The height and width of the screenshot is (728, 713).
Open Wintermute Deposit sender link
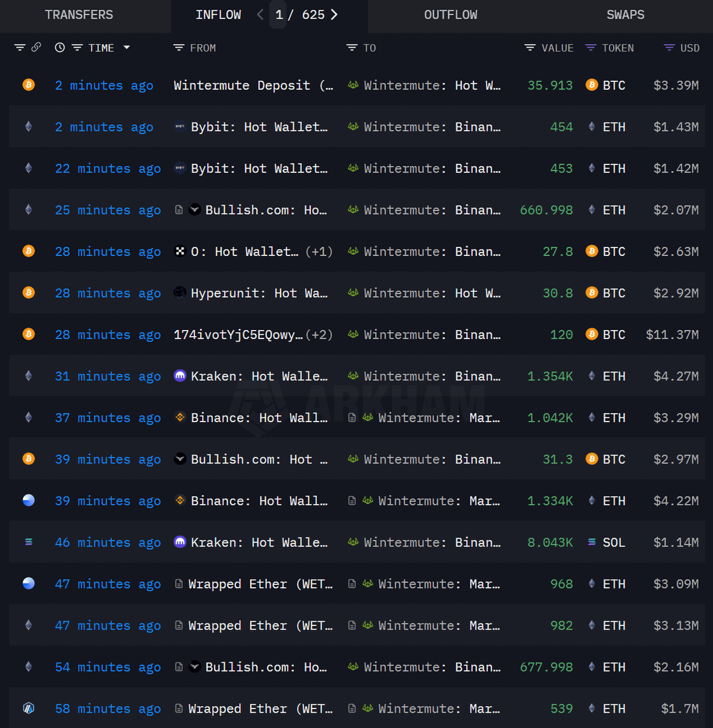[x=254, y=86]
